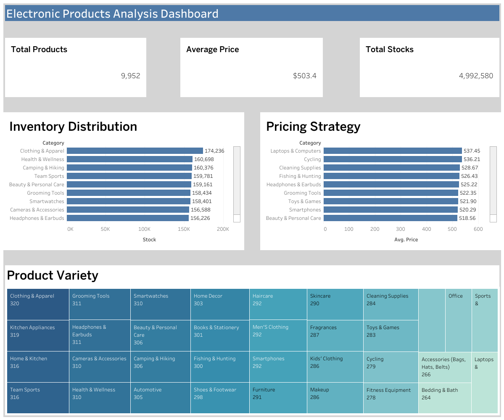This screenshot has width=504, height=420.
Task: Select the Team Sports stock bar
Action: tap(129, 176)
